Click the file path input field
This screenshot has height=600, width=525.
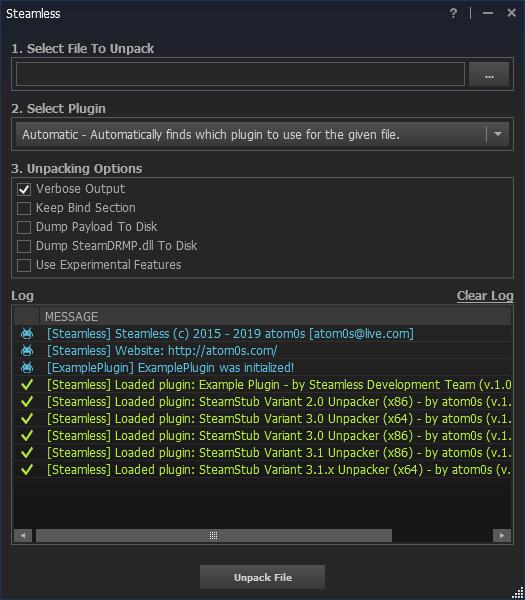[x=240, y=74]
